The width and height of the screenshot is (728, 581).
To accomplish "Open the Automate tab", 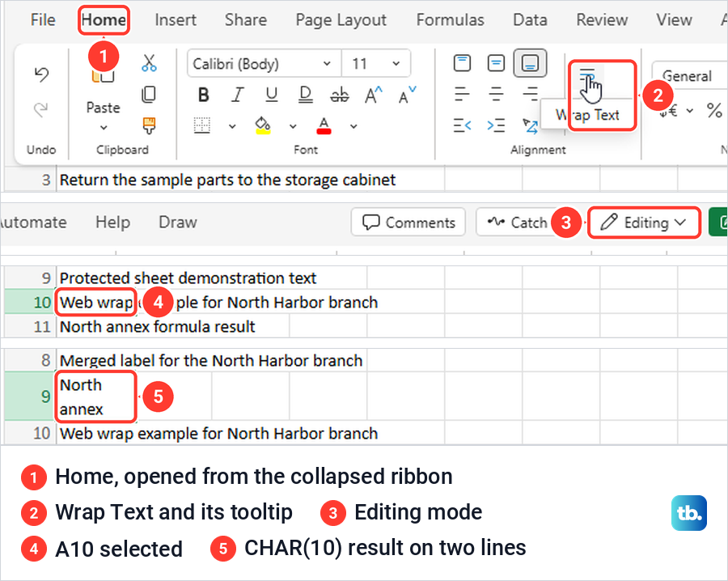I will pyautogui.click(x=33, y=222).
